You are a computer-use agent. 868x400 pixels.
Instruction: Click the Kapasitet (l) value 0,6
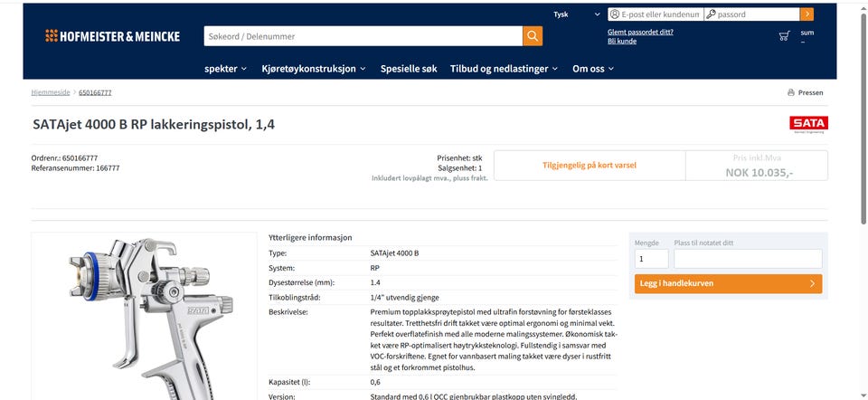point(375,382)
